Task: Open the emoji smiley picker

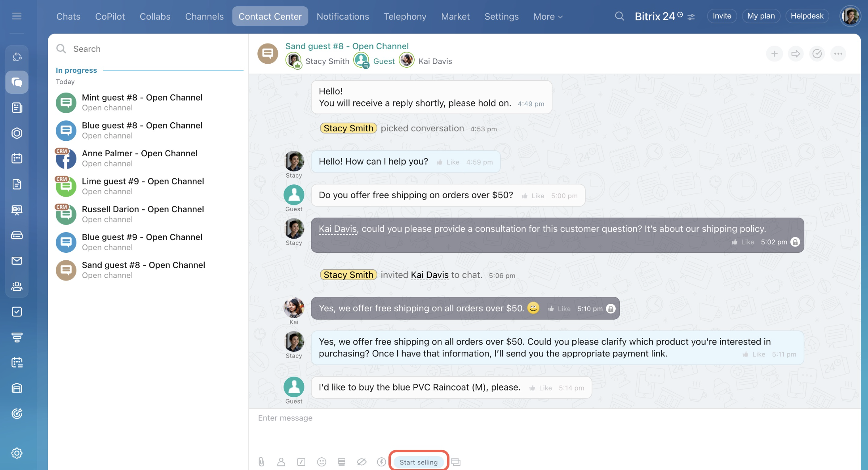Action: point(322,462)
